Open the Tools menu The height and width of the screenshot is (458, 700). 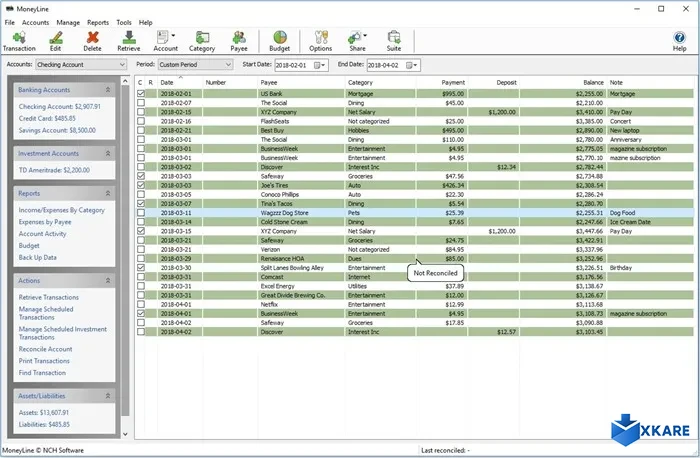point(124,22)
